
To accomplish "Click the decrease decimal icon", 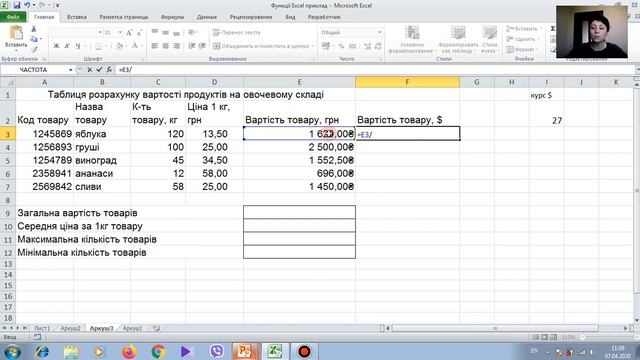I will 378,46.
